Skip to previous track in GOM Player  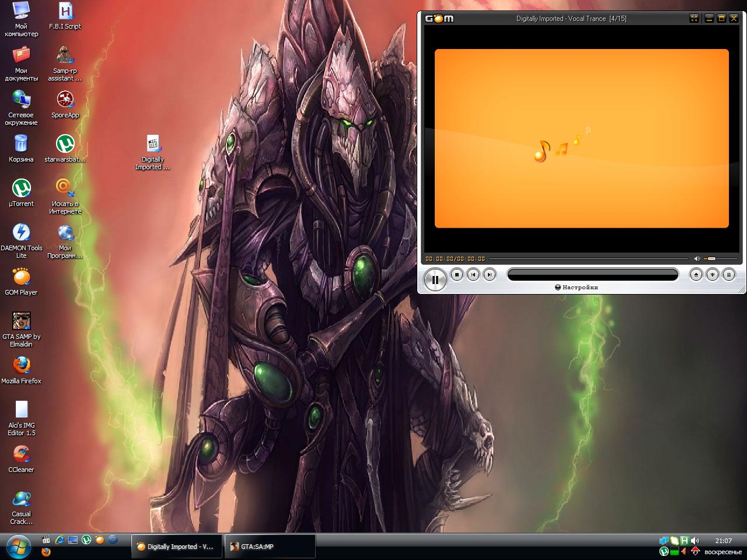(473, 274)
